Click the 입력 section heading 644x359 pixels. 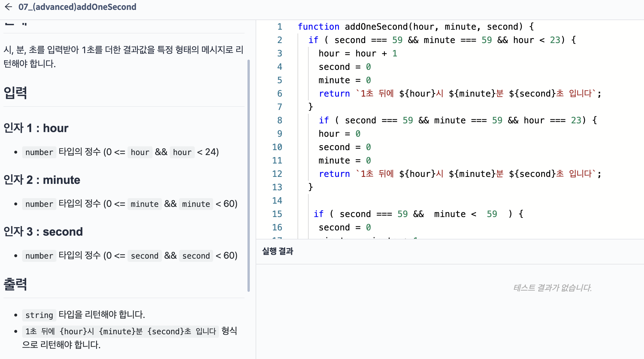coord(15,93)
